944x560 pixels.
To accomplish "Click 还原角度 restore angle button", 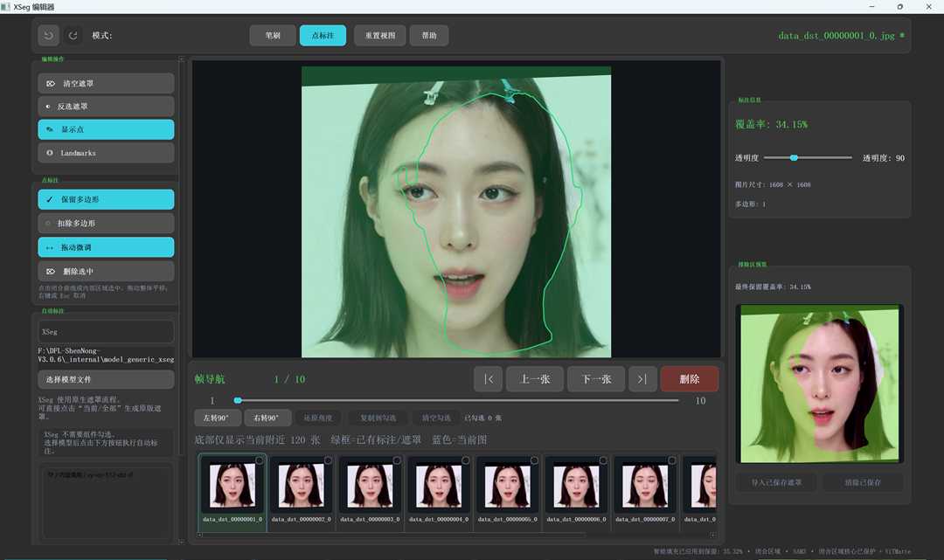I will 318,418.
